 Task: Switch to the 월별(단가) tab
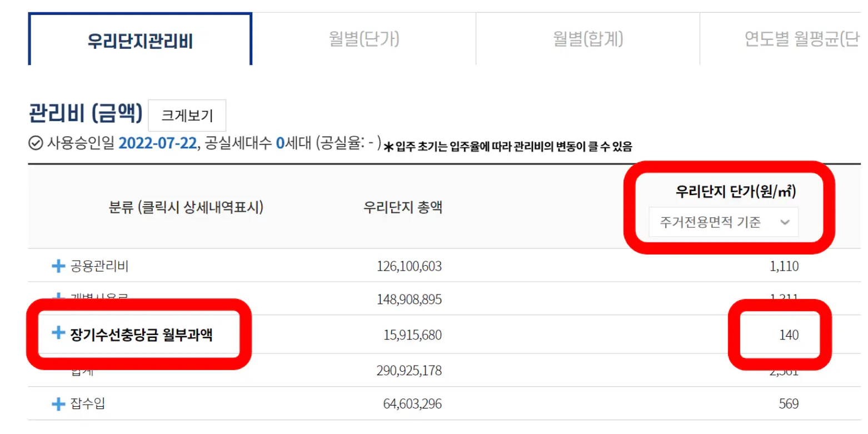(x=363, y=37)
